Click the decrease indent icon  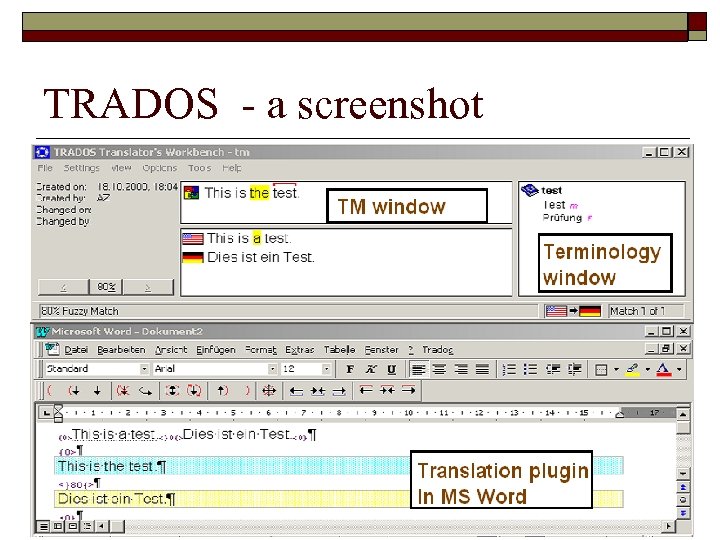[552, 369]
